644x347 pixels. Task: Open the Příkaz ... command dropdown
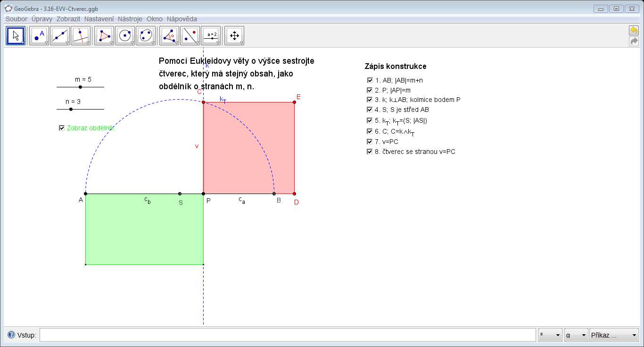614,335
